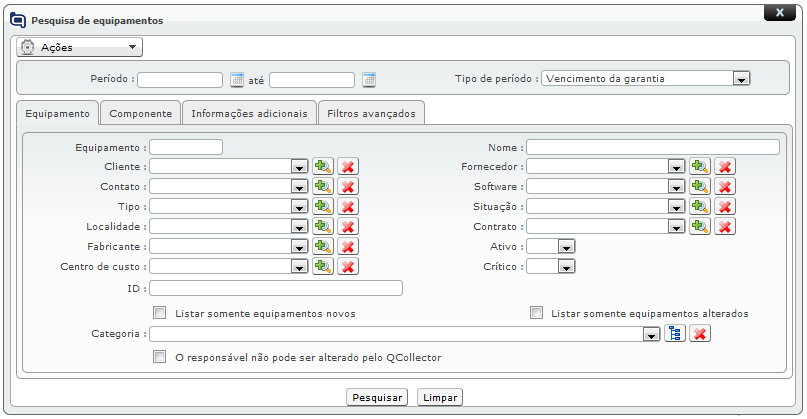Click the Fabricante search icon
807x419 pixels.
click(322, 246)
